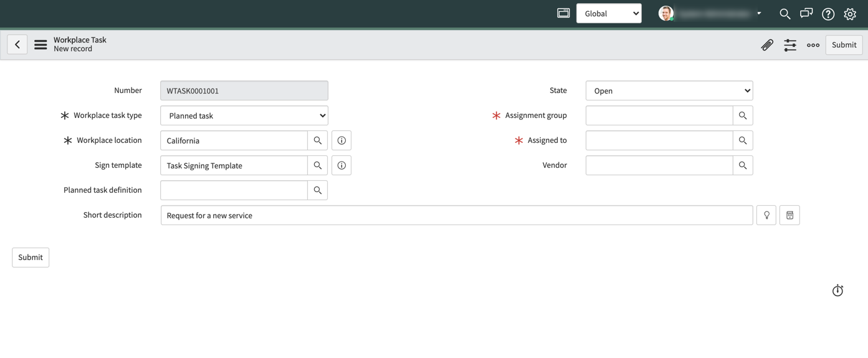This screenshot has height=358, width=868.
Task: Open the more options ellipsis menu
Action: click(x=813, y=45)
